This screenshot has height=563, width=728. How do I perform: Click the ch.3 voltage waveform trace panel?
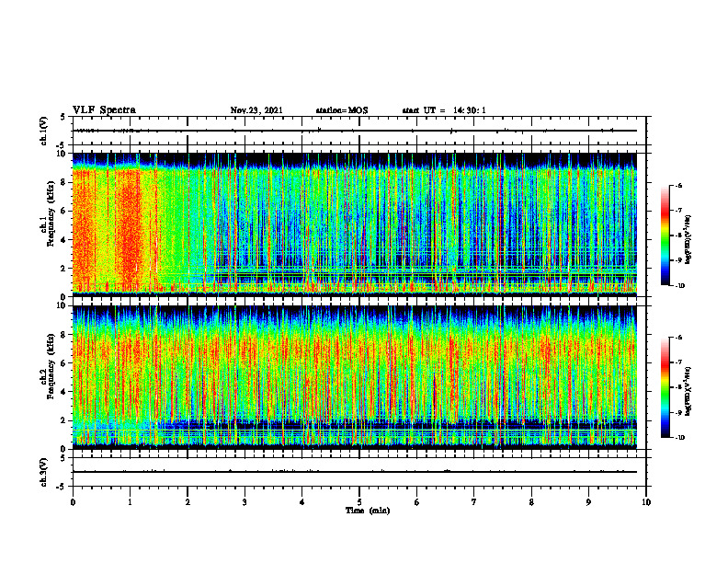tap(359, 472)
